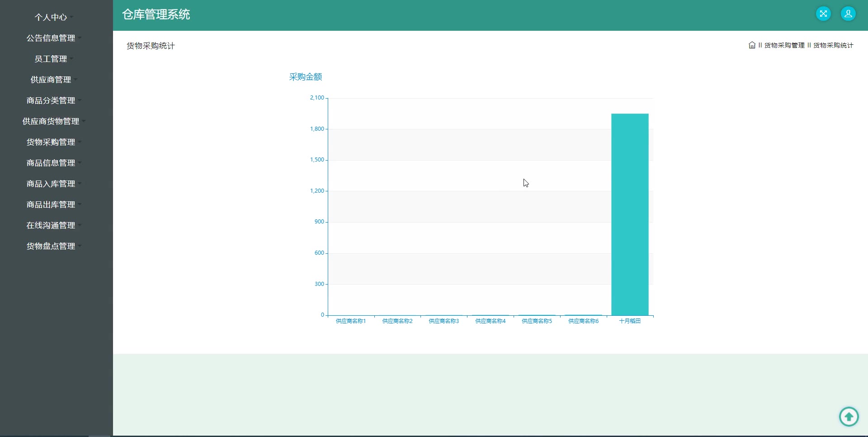Click the 900 y-axis value
868x437 pixels.
[x=319, y=222]
